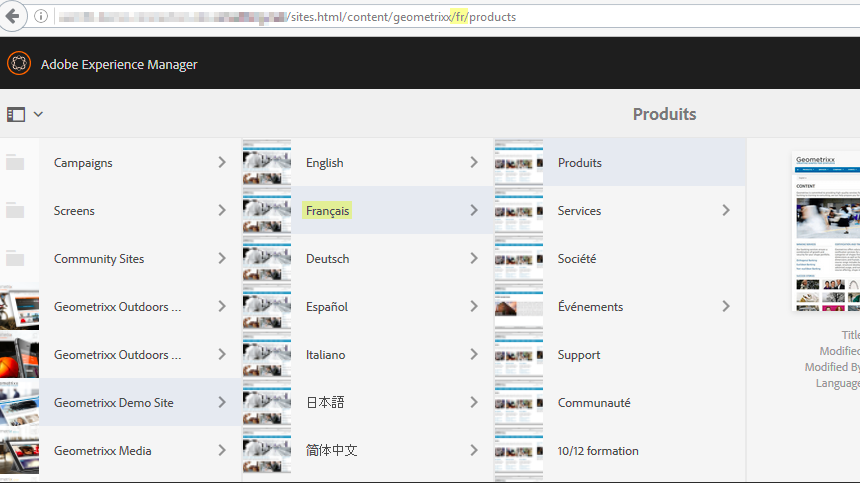Expand the Español chevron

tap(474, 306)
